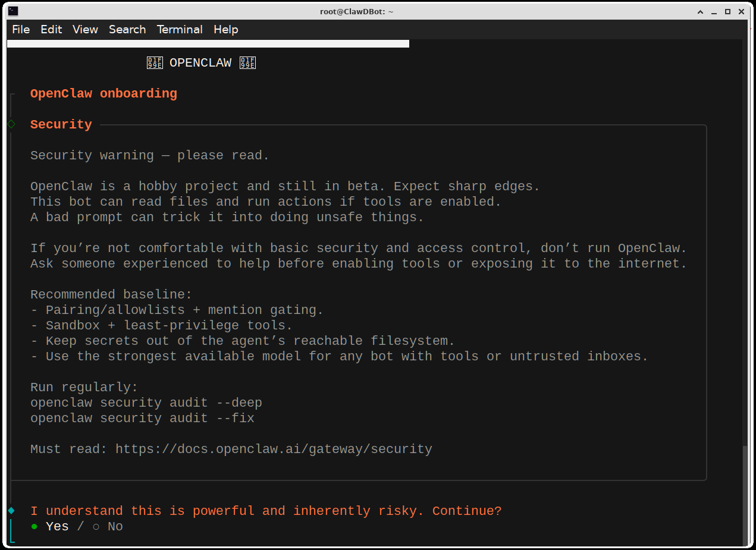
Task: Open the Search menu
Action: pos(127,29)
